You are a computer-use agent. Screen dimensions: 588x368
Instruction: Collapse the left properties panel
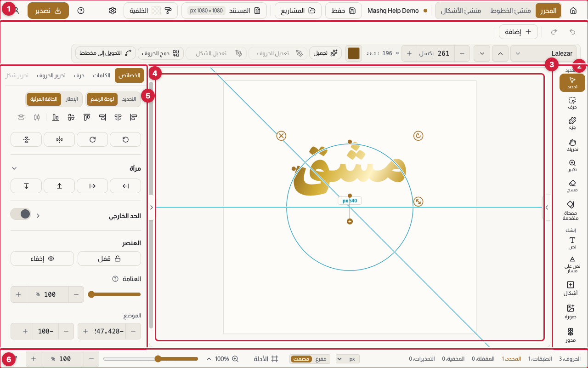[151, 207]
